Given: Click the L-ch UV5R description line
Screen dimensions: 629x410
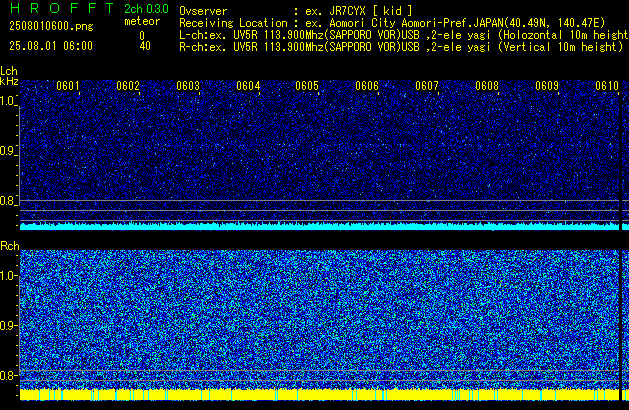Looking at the screenshot, I should coord(404,35).
